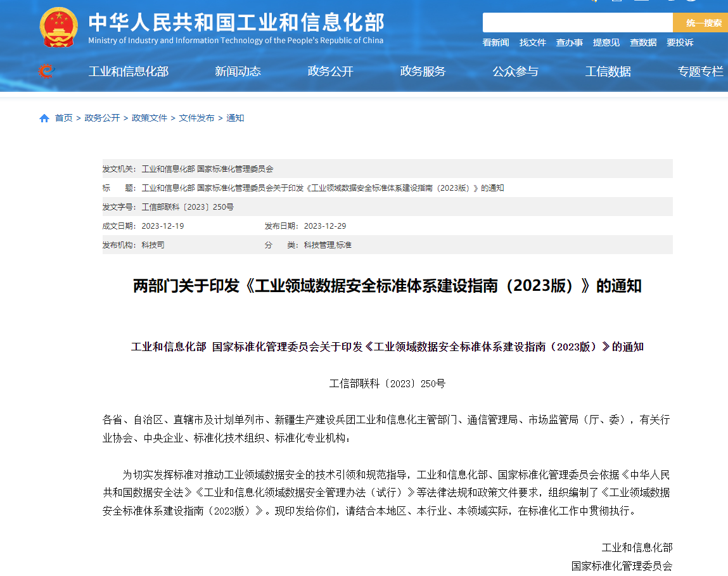Screen dimensions: 728x576
Task: Open 政策文件 in the breadcrumb
Action: [x=150, y=118]
